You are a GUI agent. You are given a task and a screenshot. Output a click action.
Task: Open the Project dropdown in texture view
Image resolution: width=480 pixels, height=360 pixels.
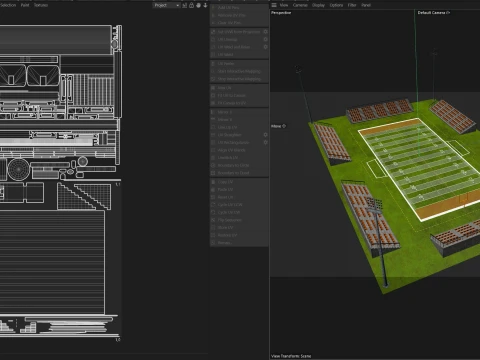click(166, 5)
